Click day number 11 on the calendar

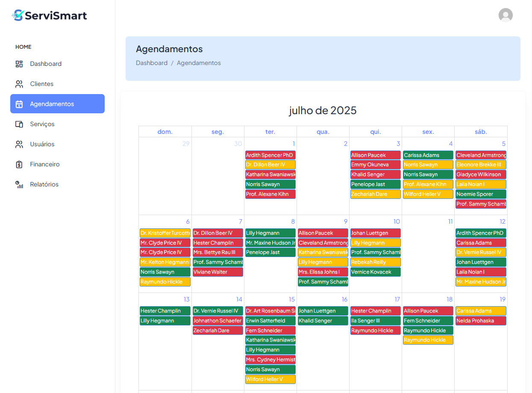[x=450, y=222]
